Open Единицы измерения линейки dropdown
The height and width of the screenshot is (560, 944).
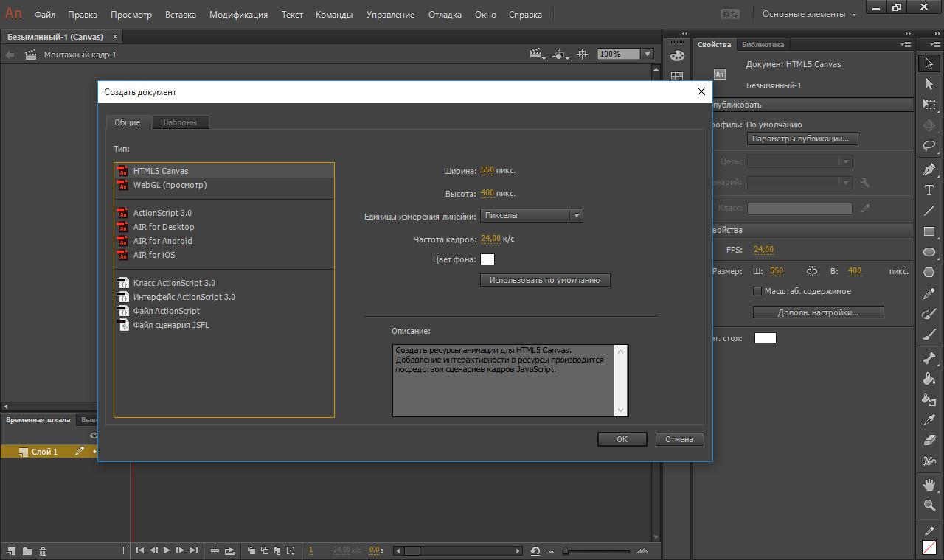pos(532,216)
